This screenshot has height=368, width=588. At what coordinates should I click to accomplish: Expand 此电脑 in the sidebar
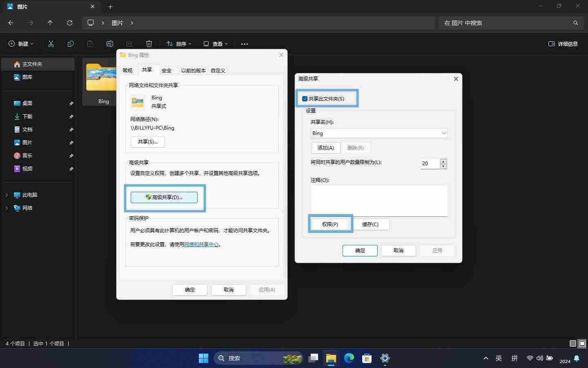7,195
